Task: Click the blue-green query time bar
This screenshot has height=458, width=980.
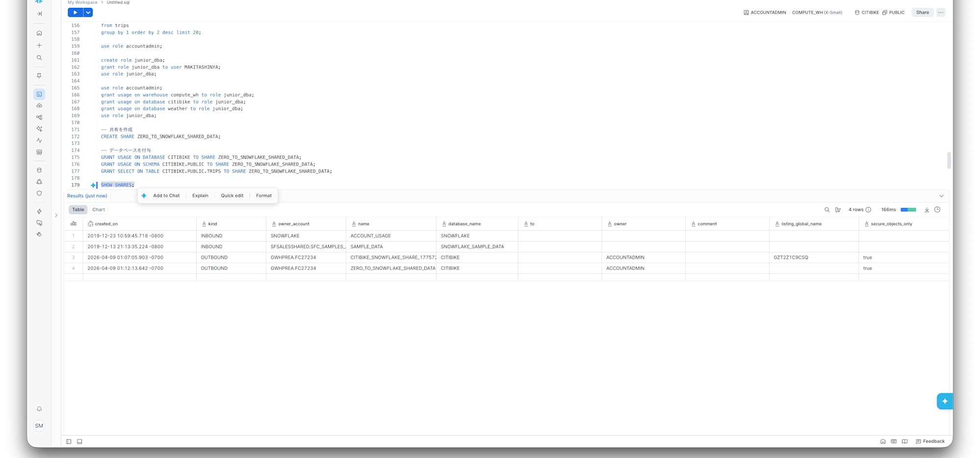Action: (908, 210)
